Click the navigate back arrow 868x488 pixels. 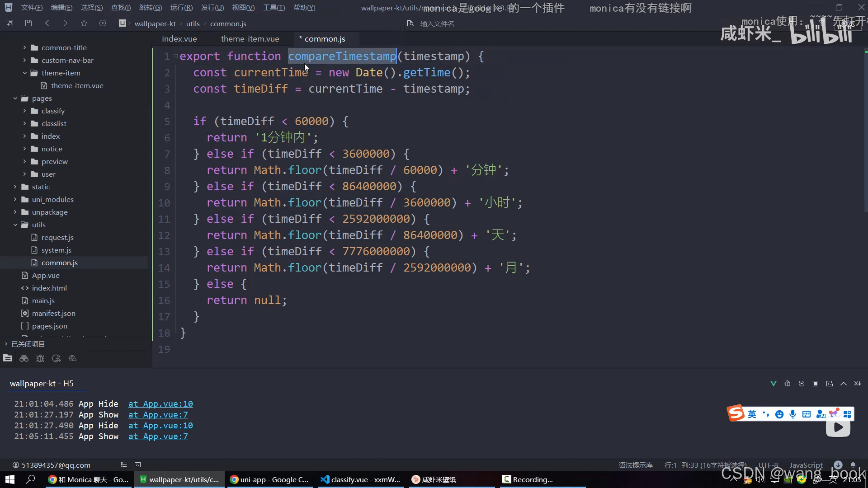(47, 23)
